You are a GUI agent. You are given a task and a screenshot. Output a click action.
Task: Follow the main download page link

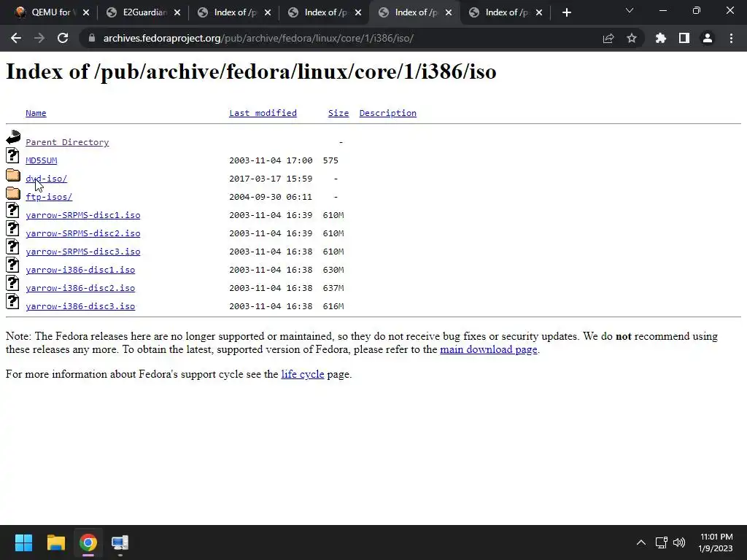click(x=488, y=349)
